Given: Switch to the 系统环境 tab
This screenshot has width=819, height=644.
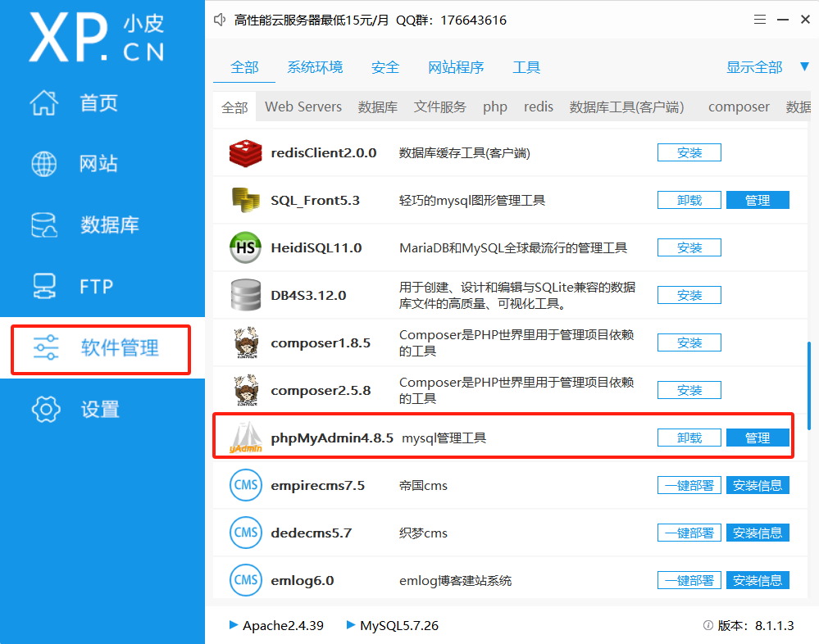Looking at the screenshot, I should point(315,67).
